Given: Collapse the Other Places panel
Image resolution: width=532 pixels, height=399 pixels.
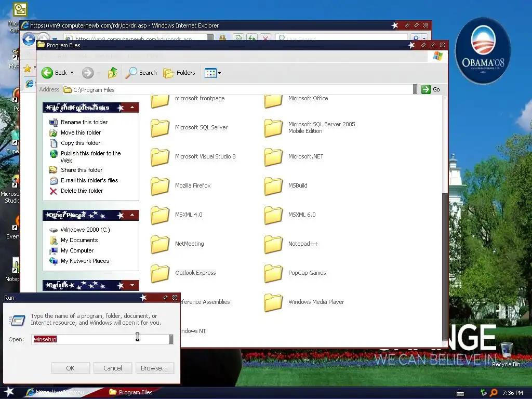Looking at the screenshot, I should (x=132, y=215).
